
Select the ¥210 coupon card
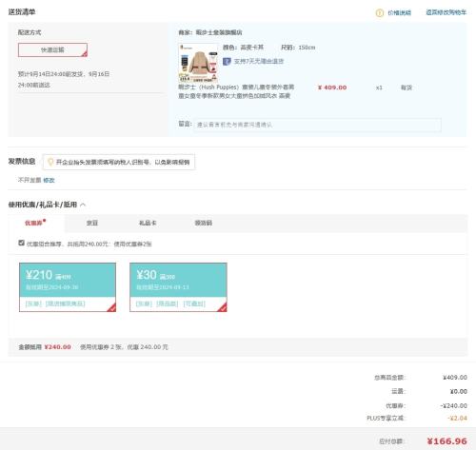(x=68, y=287)
